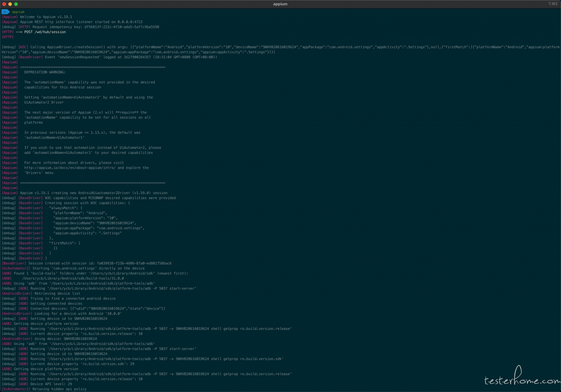The image size is (561, 392).
Task: Click the idempotency key df56813f-222c-4f10-ada5-5af7c9ba5598
Action: pyautogui.click(x=122, y=27)
